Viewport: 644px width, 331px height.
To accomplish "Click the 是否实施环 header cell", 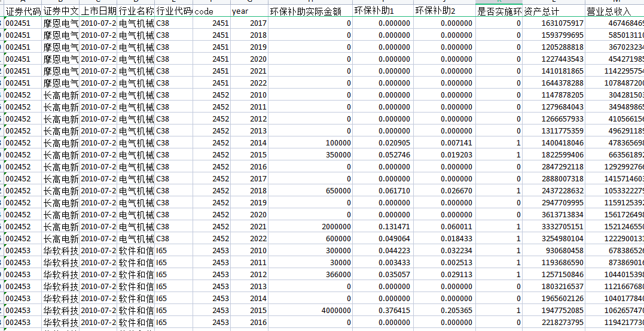I will pyautogui.click(x=499, y=11).
